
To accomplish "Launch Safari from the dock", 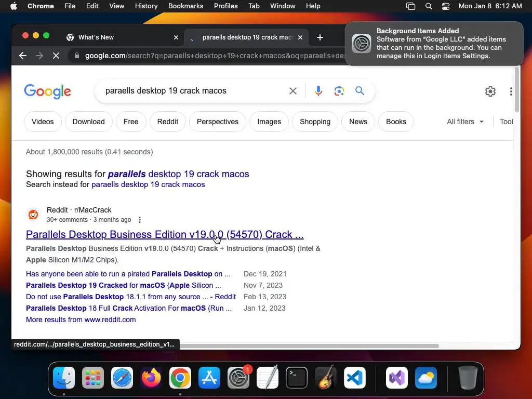I will coord(122,378).
